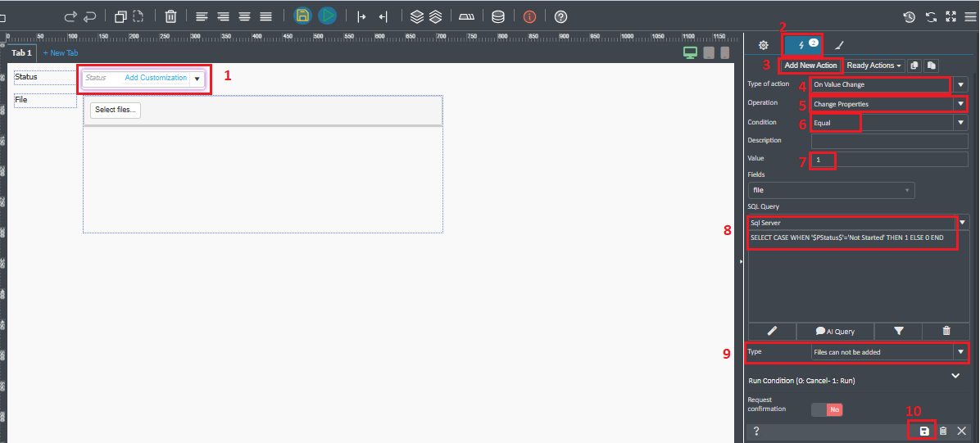Click the Add Customization link in the Status field
The height and width of the screenshot is (443, 980).
(x=156, y=78)
